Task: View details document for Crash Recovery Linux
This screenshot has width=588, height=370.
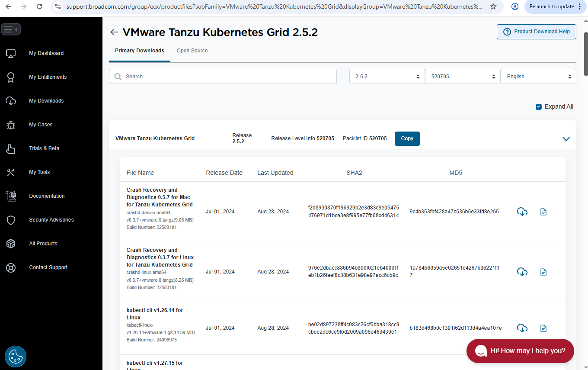Action: tap(543, 272)
